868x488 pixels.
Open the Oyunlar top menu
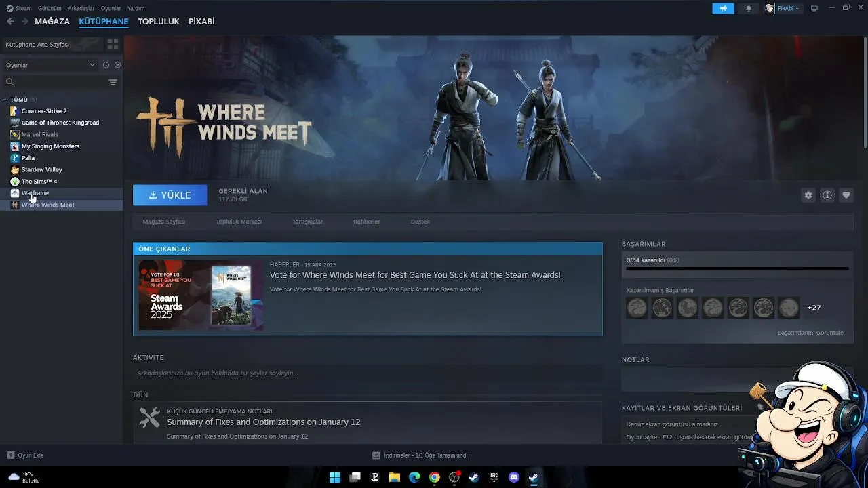111,8
